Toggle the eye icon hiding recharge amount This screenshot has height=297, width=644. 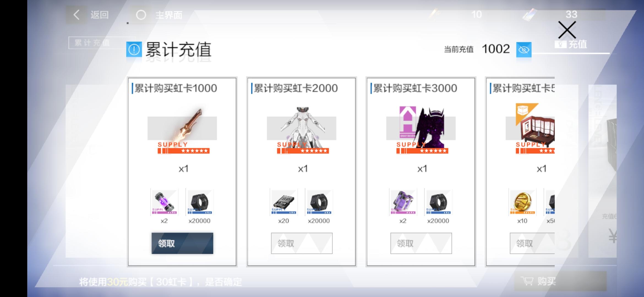(524, 50)
